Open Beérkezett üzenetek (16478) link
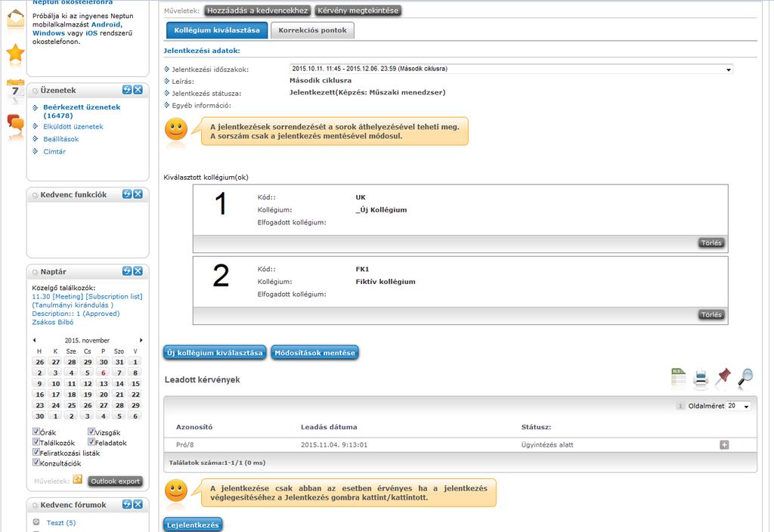 [82, 111]
